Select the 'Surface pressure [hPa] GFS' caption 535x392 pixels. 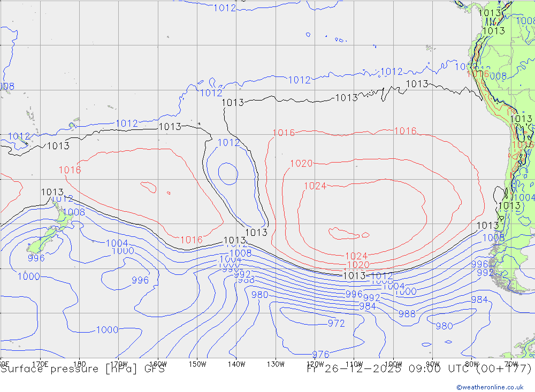[x=82, y=369]
